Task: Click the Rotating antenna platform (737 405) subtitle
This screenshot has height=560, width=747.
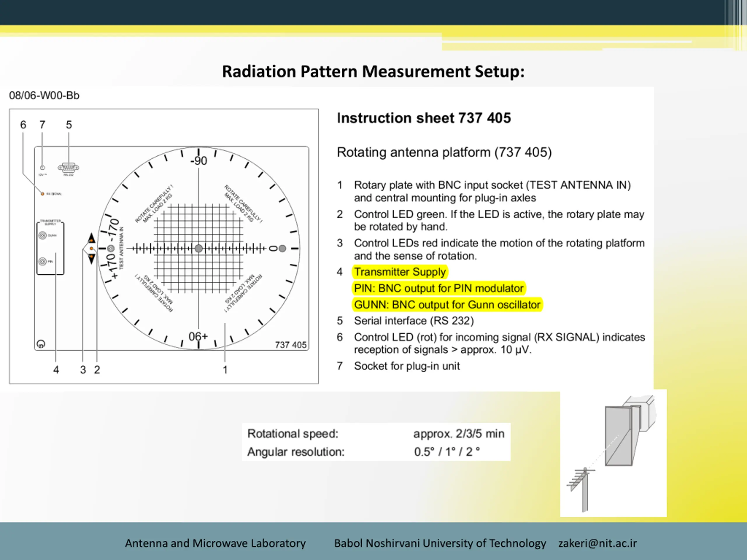Action: pos(444,152)
